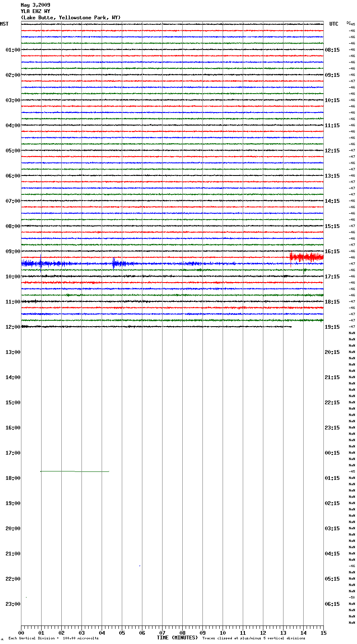Click the MST time label '18:00'
Screen dimensions: 357x644
tap(13, 478)
